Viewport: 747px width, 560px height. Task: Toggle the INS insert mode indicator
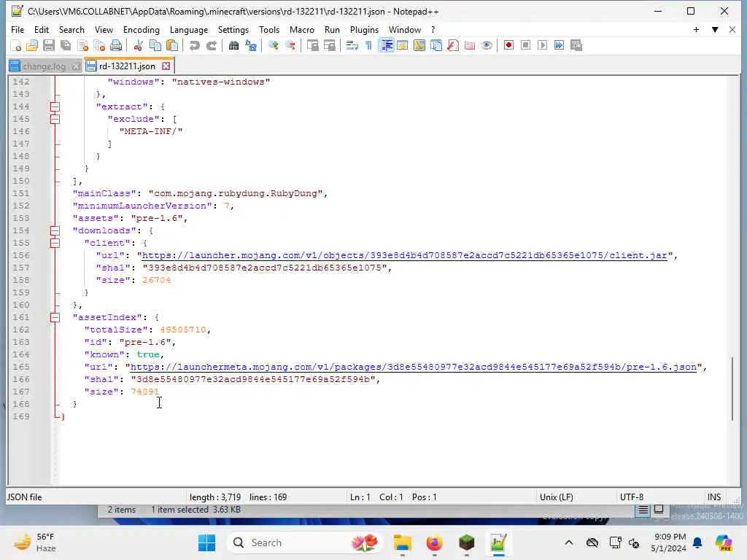click(x=713, y=497)
